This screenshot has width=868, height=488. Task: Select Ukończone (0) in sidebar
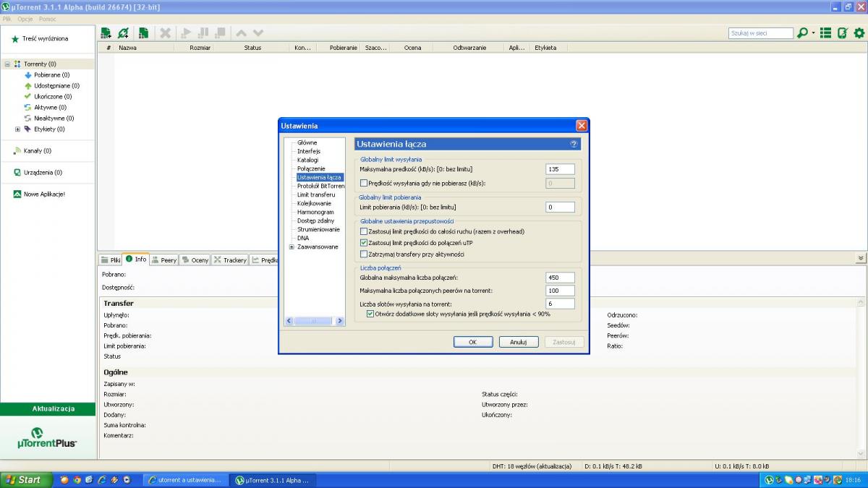[48, 97]
